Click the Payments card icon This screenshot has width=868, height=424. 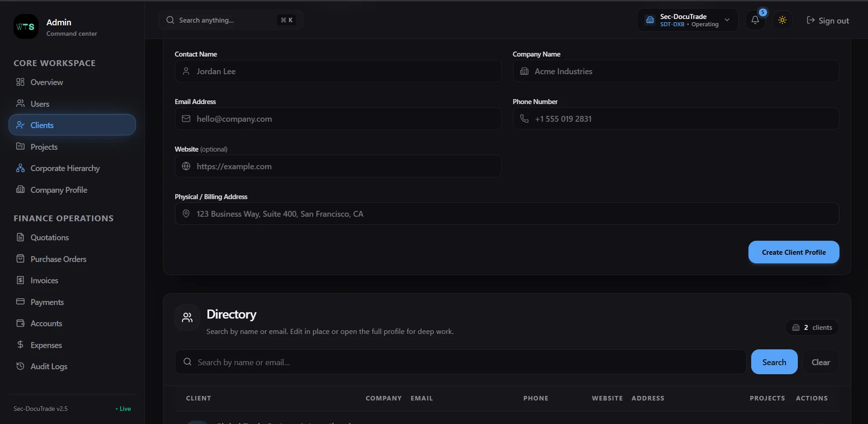[x=20, y=302]
